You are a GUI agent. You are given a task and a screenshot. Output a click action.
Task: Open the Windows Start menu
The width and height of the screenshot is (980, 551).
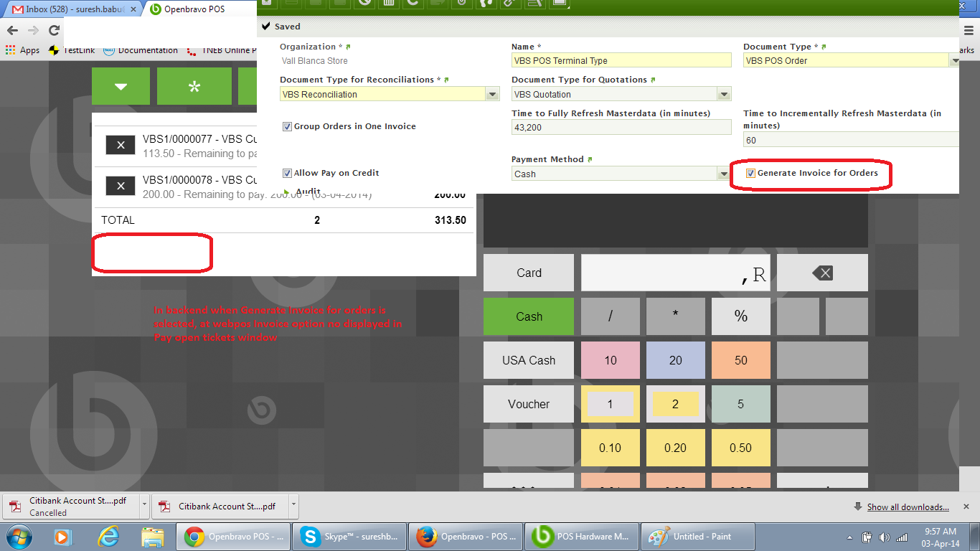pos(18,537)
